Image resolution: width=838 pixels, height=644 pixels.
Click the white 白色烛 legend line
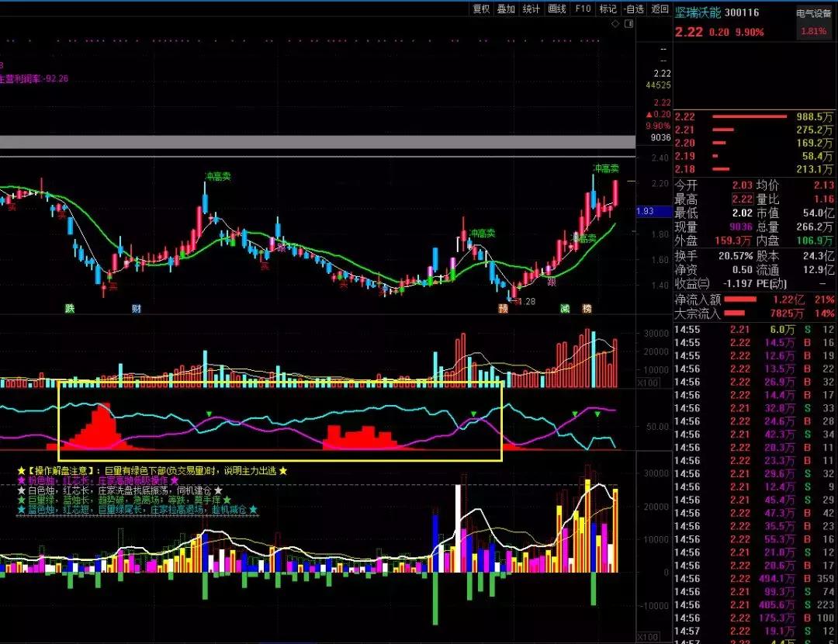119,490
